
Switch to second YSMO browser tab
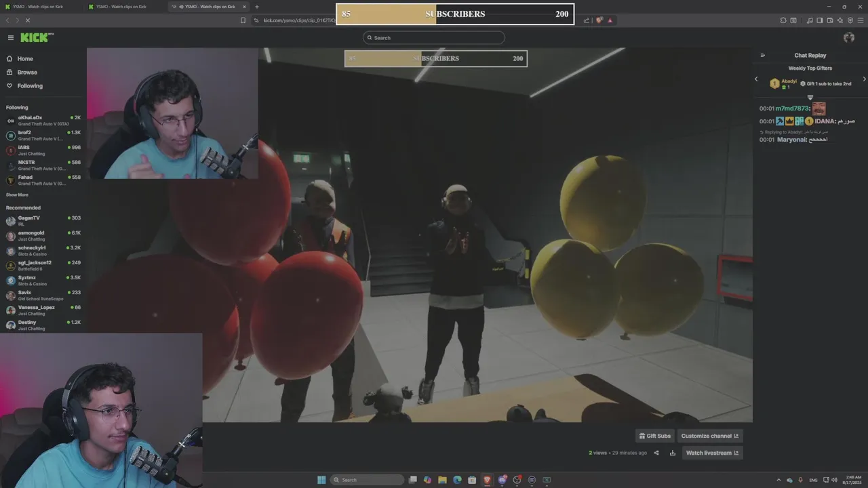click(125, 7)
